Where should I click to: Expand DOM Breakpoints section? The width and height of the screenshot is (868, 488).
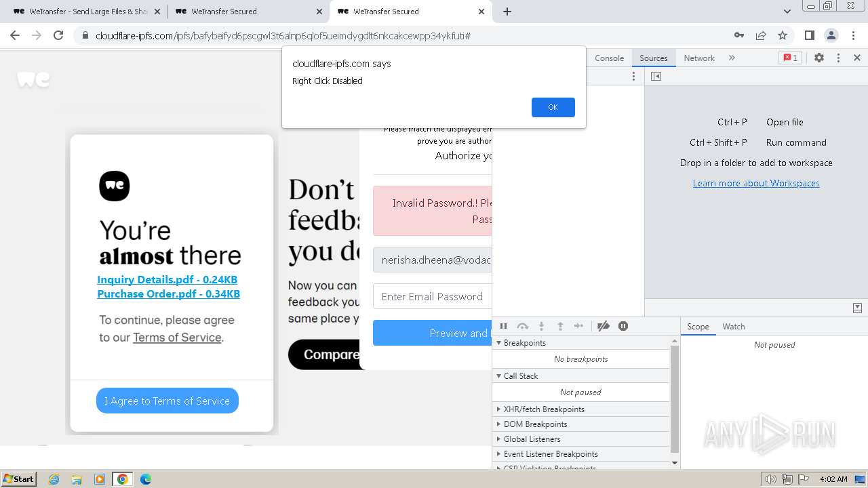click(581, 424)
